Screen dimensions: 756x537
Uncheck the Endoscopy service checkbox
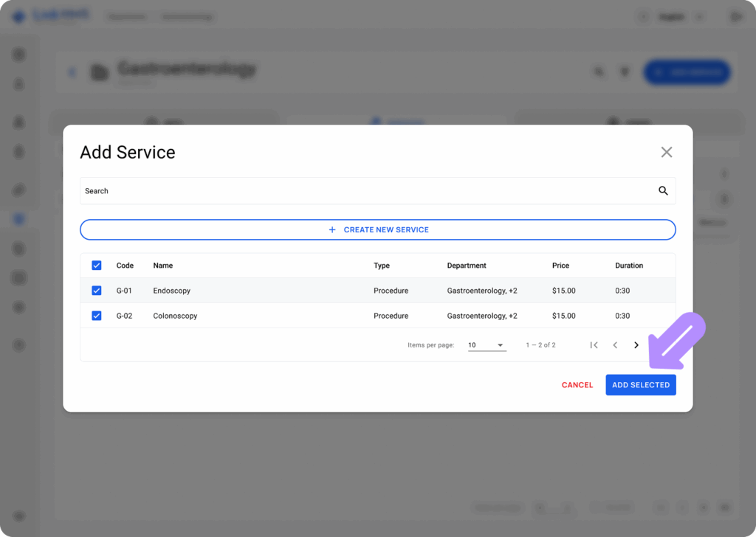[x=96, y=290]
